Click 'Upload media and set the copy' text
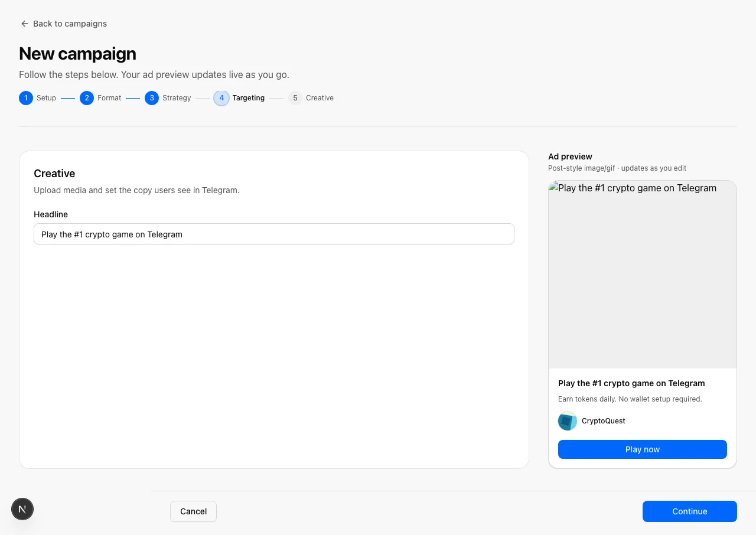Image resolution: width=756 pixels, height=535 pixels. 136,190
